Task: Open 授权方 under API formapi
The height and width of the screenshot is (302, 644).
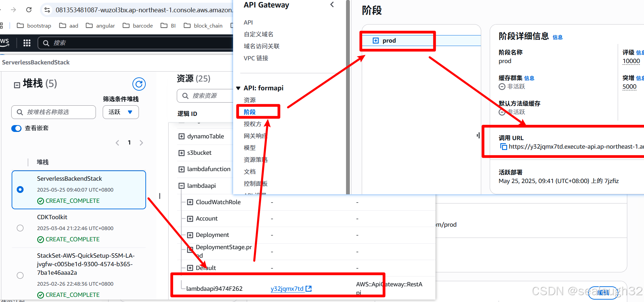Action: click(x=253, y=124)
